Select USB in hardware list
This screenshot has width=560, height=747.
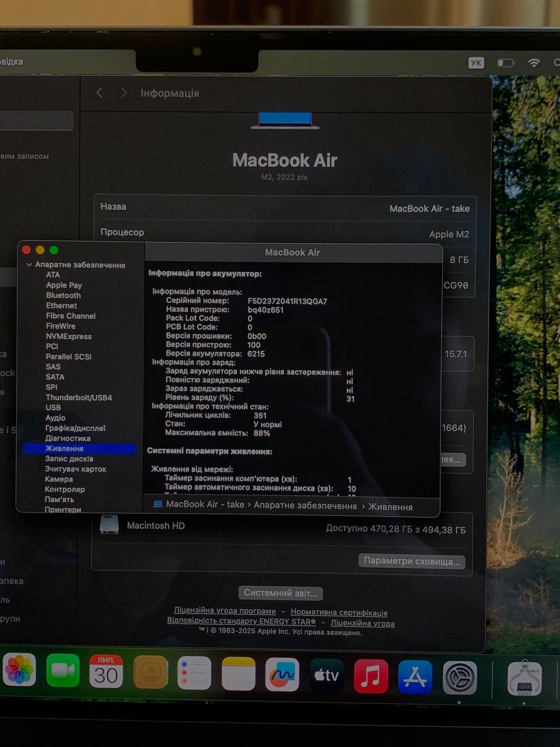pos(53,407)
